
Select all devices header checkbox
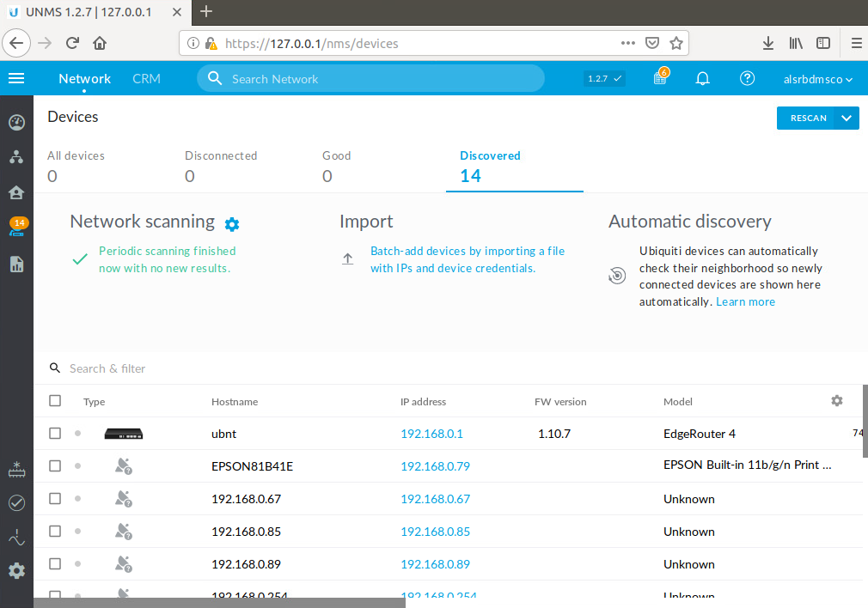click(55, 400)
